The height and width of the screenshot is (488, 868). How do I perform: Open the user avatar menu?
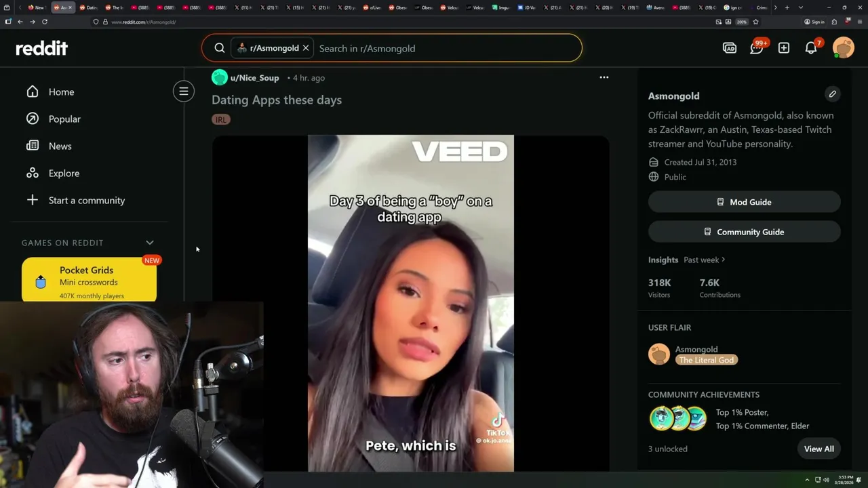[x=844, y=48]
